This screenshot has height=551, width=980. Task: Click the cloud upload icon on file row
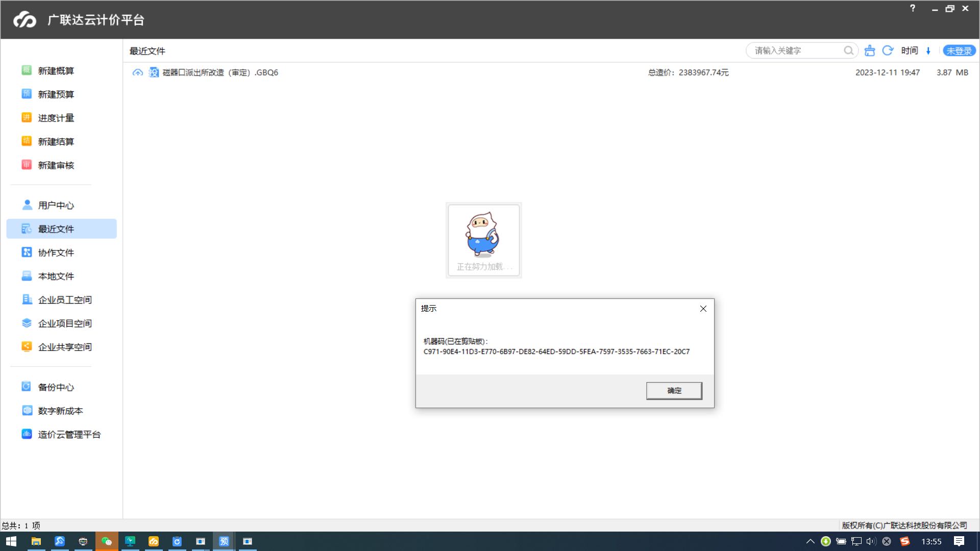(x=137, y=72)
